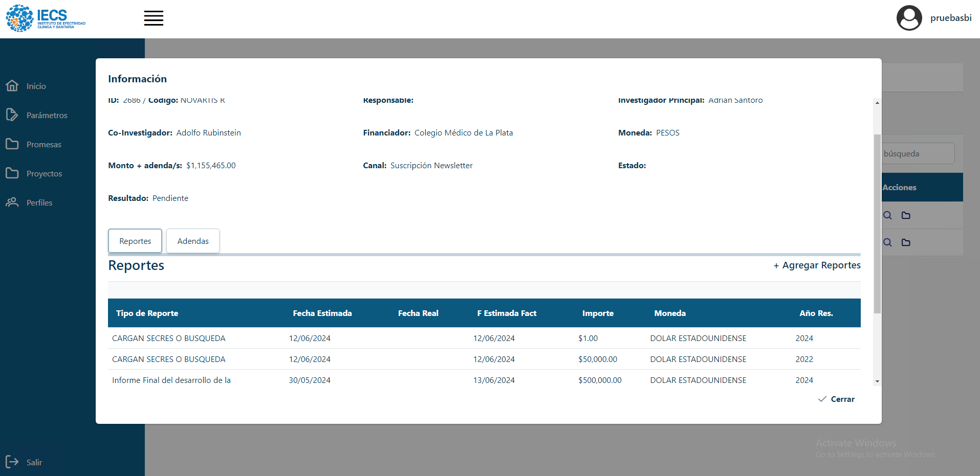Sort by Fecha Estimada column header
This screenshot has height=476, width=980.
pyautogui.click(x=322, y=313)
